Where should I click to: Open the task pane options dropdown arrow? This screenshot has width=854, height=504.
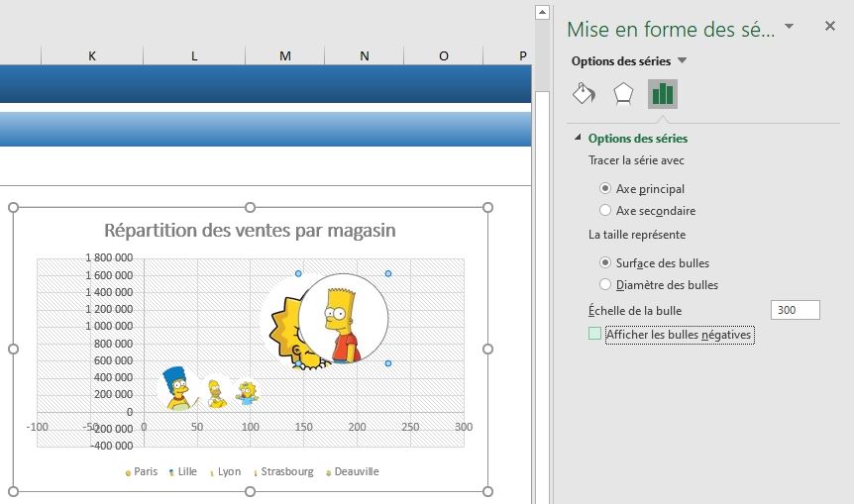(x=789, y=26)
